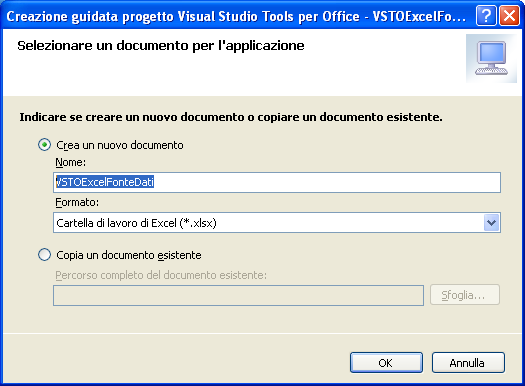Click the highlighted VSTOExcelFonteDati text in Nome
This screenshot has width=525, height=386.
point(105,182)
